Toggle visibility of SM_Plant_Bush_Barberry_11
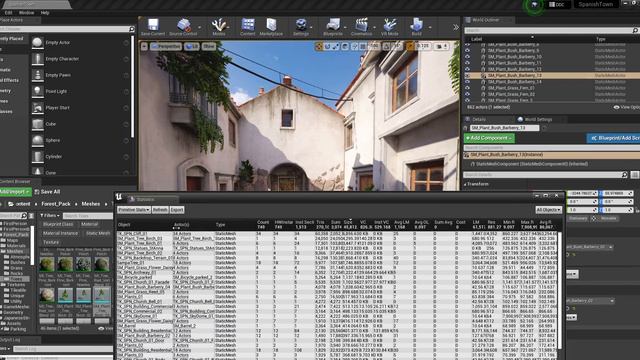This screenshot has width=640, height=360. tap(467, 63)
